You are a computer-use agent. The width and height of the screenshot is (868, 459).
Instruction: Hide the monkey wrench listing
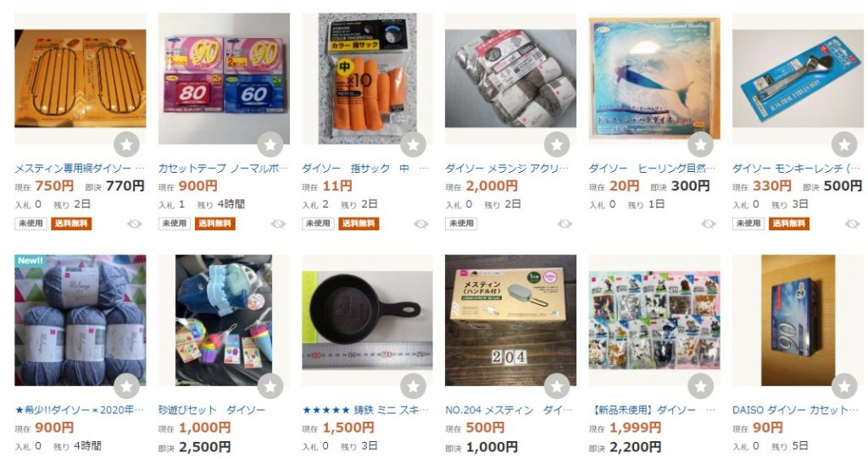tap(852, 224)
